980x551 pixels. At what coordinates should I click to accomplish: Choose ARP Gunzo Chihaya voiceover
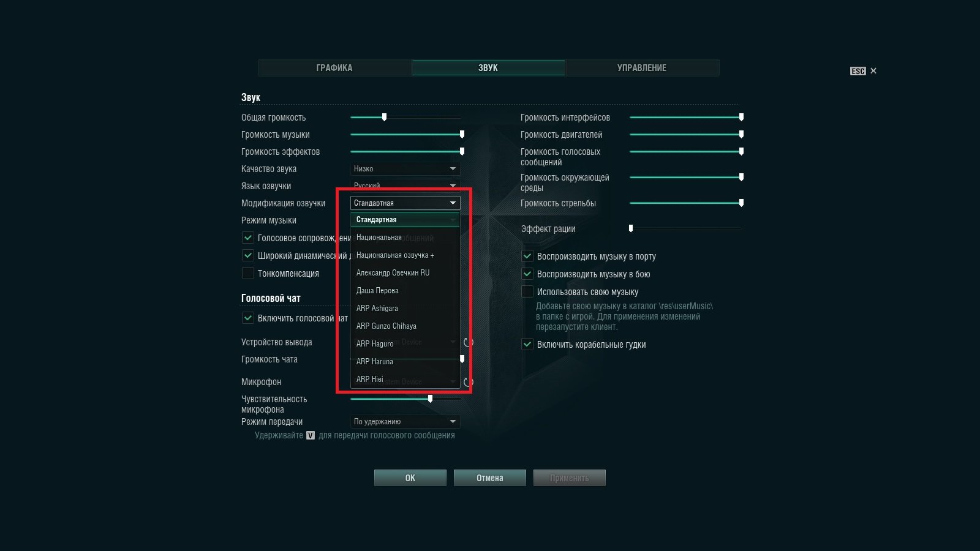point(405,326)
